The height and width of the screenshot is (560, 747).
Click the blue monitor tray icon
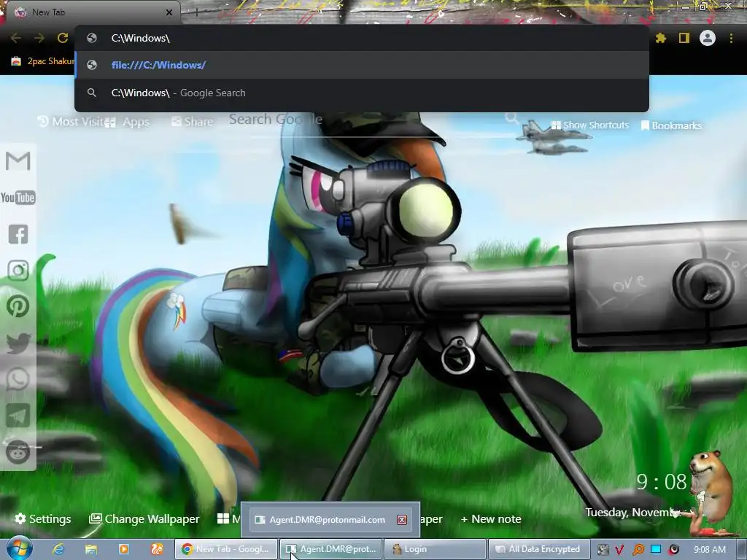pos(656,549)
